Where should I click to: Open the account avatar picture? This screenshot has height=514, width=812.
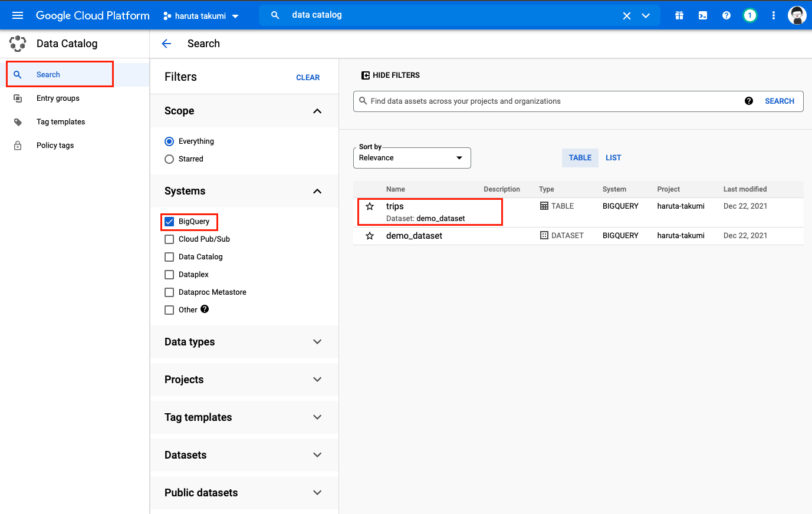coord(797,15)
